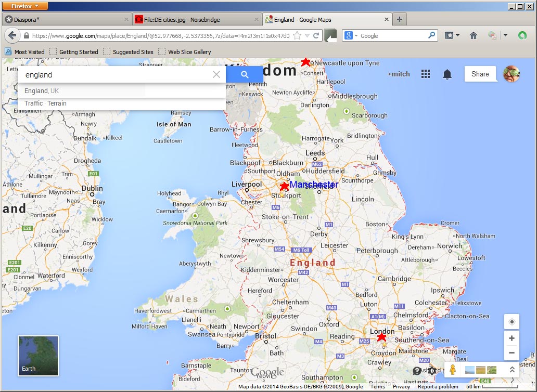Bookmark this page with star

297,36
